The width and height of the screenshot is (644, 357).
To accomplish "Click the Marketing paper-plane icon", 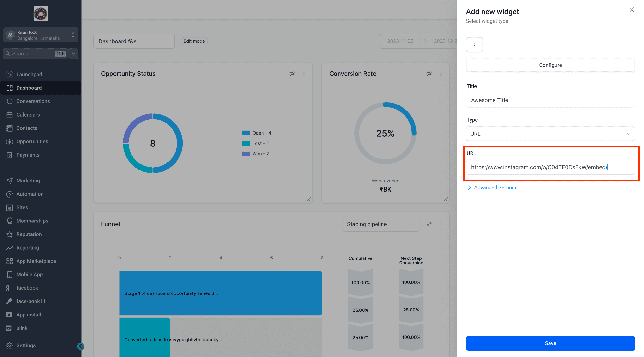I will (x=10, y=181).
